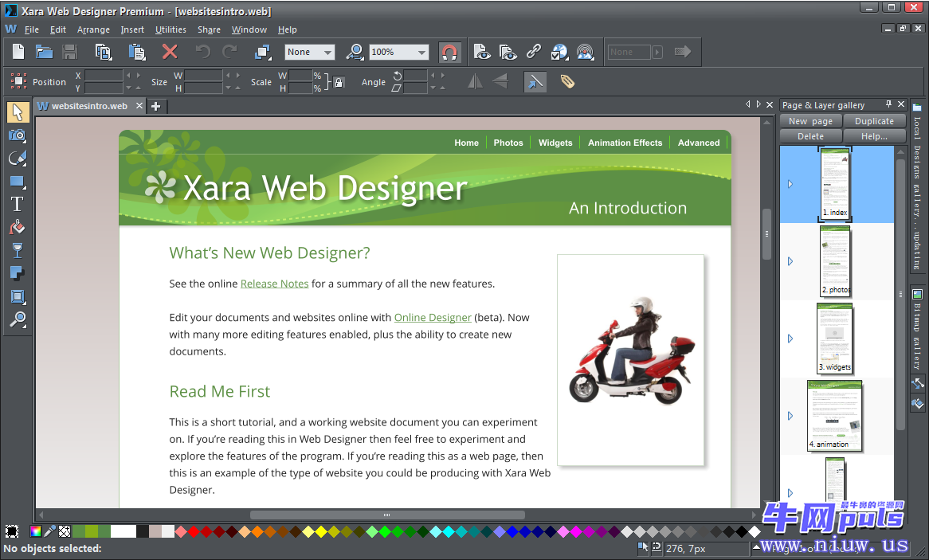Preview the current page with eye icon

[482, 52]
